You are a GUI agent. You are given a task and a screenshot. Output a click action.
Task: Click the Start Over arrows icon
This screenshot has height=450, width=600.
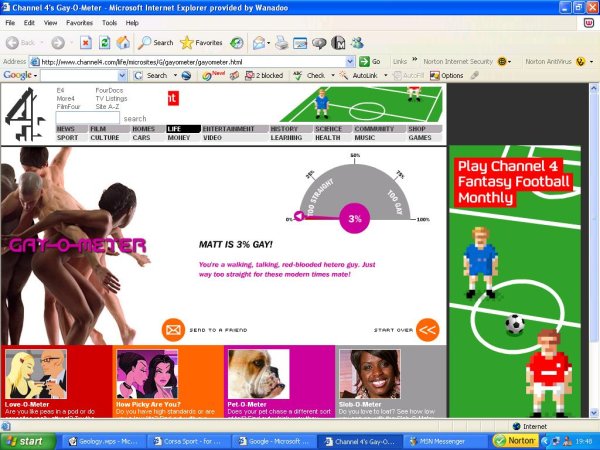point(427,329)
